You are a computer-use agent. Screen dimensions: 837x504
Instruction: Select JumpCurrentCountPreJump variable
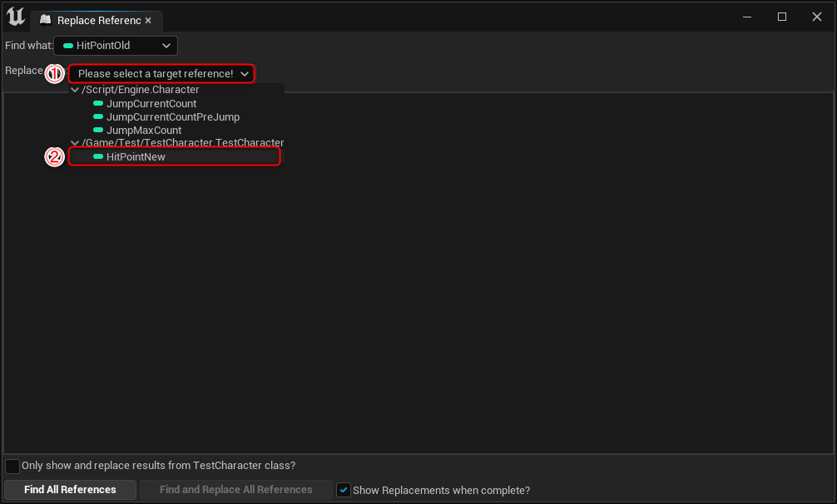click(x=173, y=116)
